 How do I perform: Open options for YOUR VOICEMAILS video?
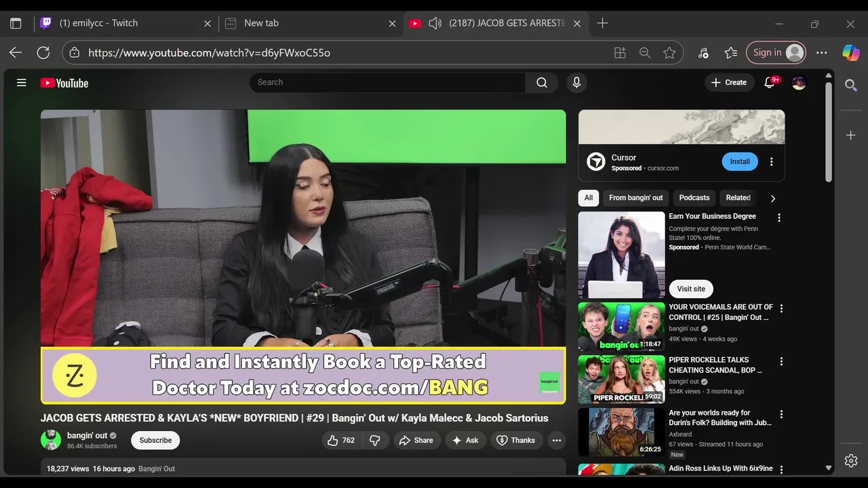[781, 308]
